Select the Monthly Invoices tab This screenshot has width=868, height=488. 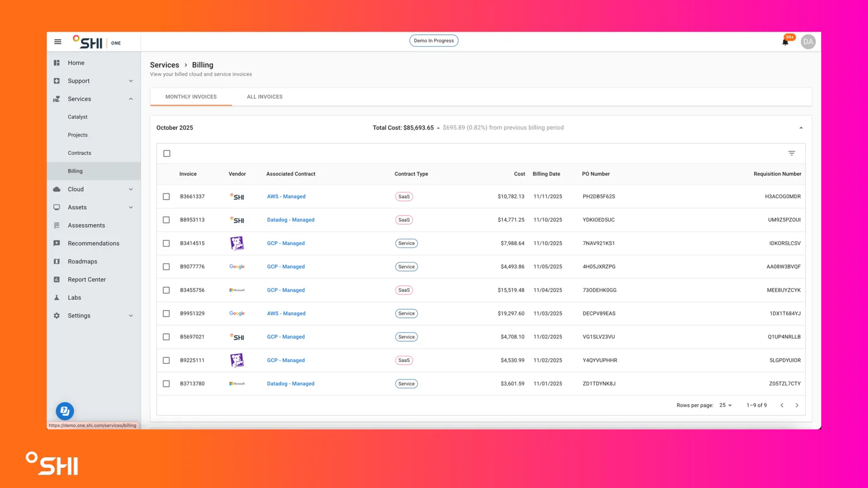pos(191,97)
